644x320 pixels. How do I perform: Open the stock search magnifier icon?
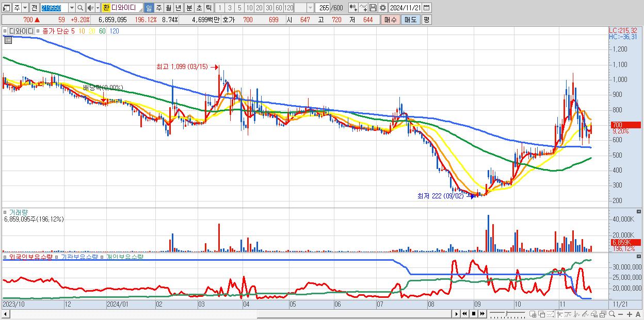(x=80, y=8)
